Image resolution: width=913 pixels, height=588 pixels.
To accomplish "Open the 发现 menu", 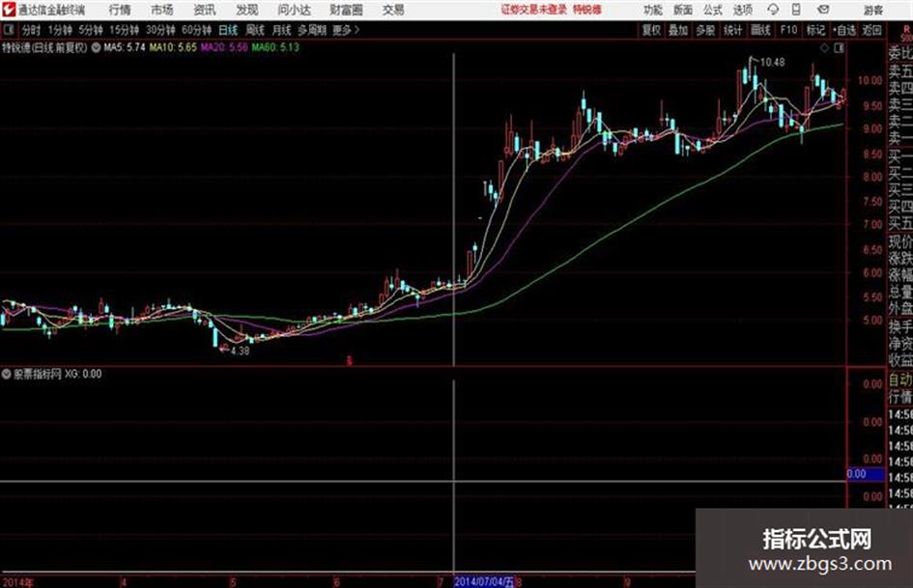I will click(x=247, y=10).
